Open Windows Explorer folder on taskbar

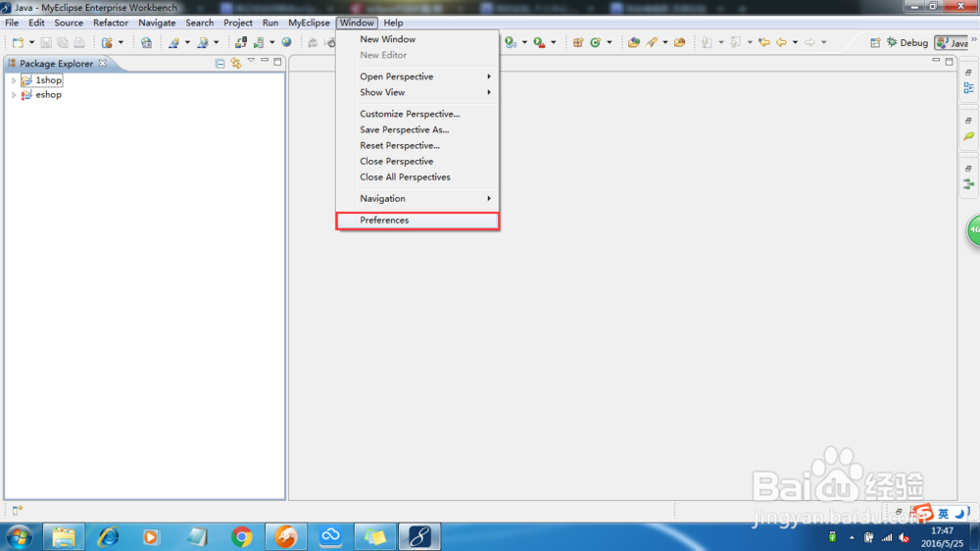[63, 537]
